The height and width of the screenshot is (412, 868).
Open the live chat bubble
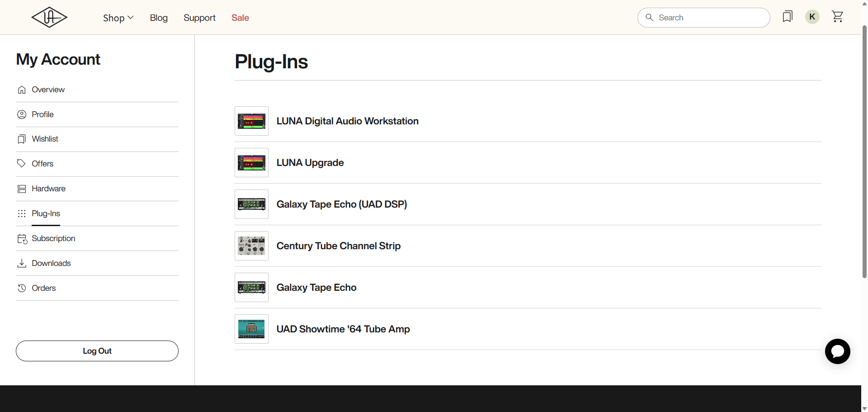[837, 351]
